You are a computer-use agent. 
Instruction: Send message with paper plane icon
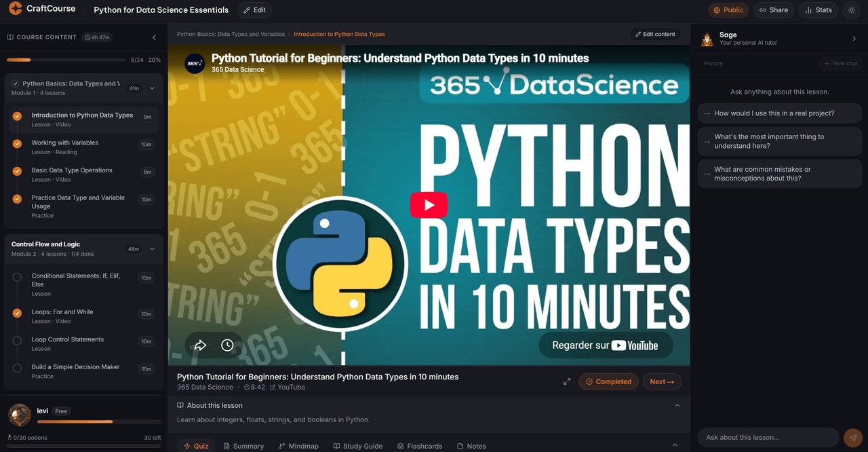click(853, 437)
